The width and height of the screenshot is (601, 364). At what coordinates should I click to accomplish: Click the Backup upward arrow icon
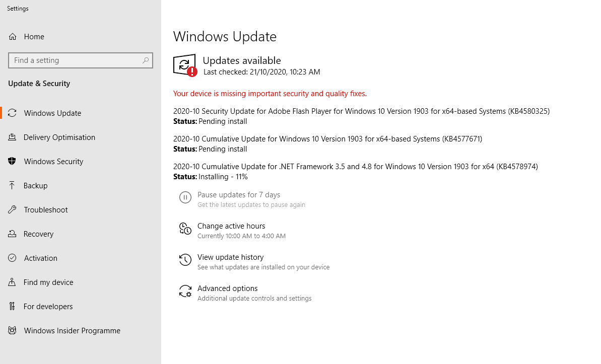point(12,185)
